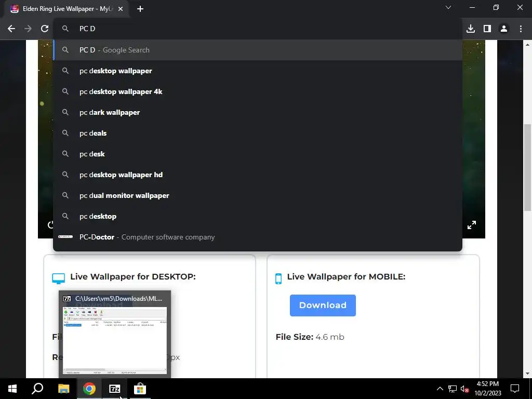Click the 7-Zip taskbar icon
The width and height of the screenshot is (532, 399).
point(115,389)
